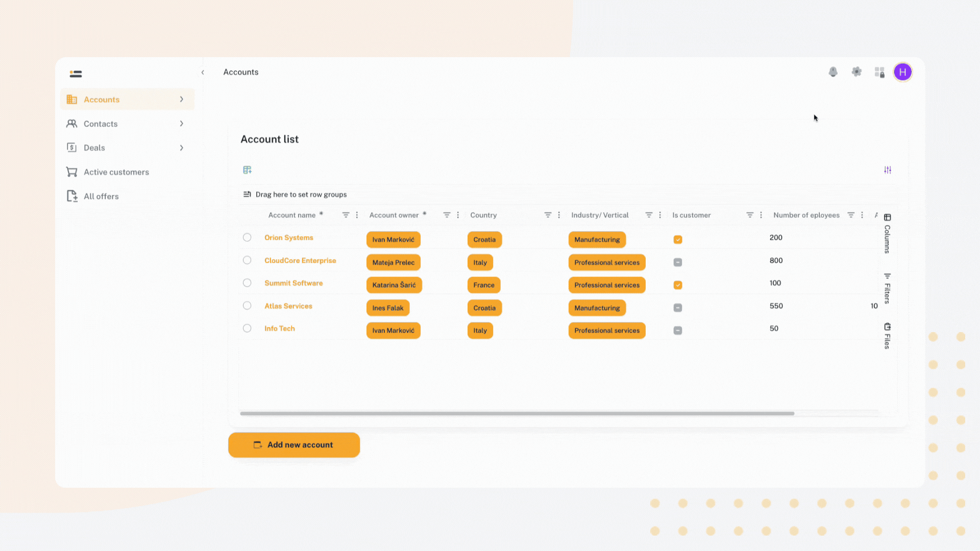Open the user profile avatar H
The height and width of the screenshot is (551, 980).
(x=902, y=72)
